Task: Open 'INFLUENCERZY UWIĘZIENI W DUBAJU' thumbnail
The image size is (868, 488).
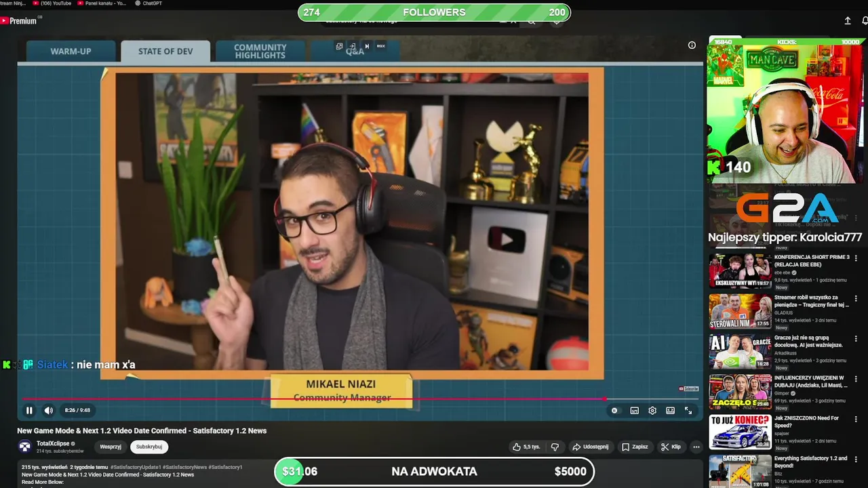Action: tap(740, 392)
